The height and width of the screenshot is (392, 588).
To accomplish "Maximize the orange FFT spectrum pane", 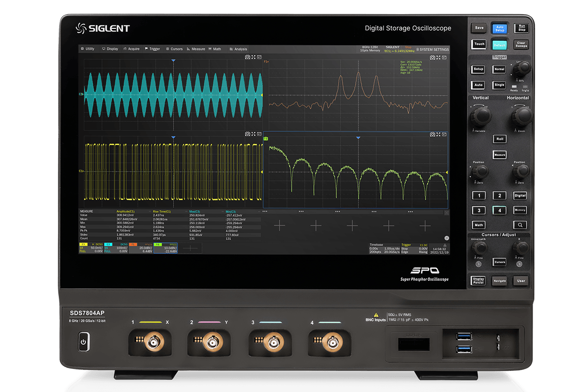I will click(438, 57).
